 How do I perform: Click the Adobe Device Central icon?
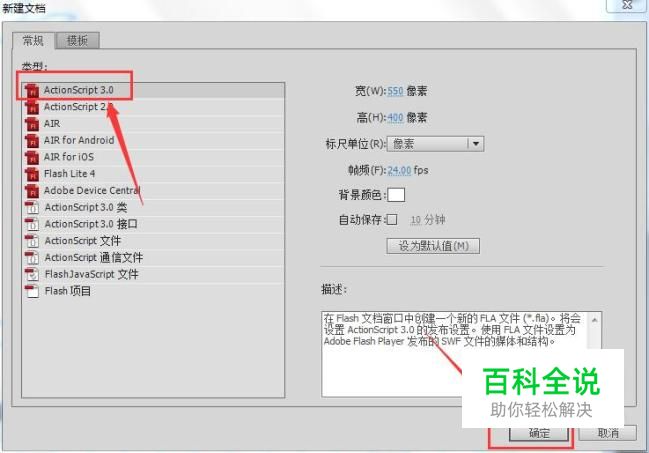click(x=32, y=191)
